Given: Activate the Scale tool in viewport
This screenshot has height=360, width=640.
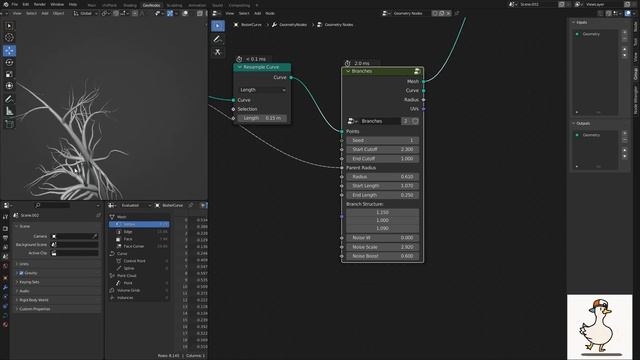Looking at the screenshot, I should tap(9, 74).
